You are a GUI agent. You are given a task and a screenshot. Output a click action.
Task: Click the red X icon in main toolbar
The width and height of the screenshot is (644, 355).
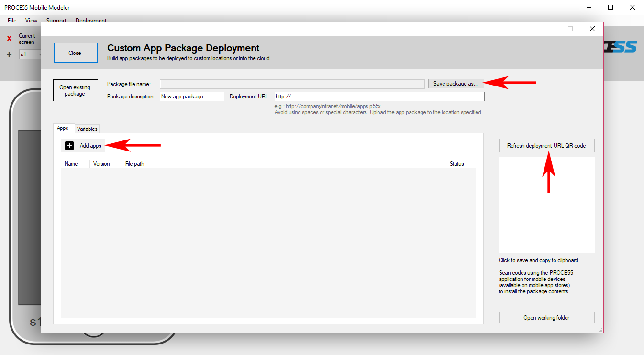9,38
